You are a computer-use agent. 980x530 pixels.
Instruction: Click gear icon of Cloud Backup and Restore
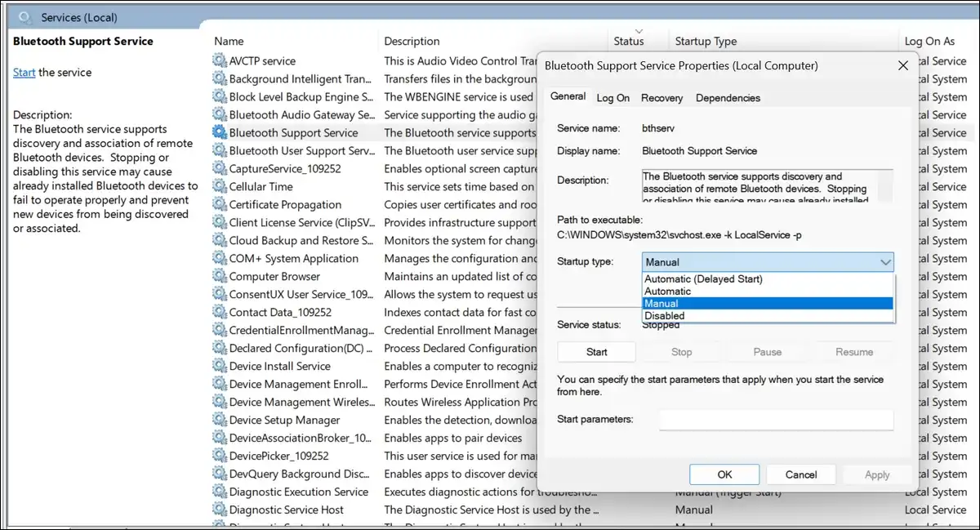click(220, 240)
